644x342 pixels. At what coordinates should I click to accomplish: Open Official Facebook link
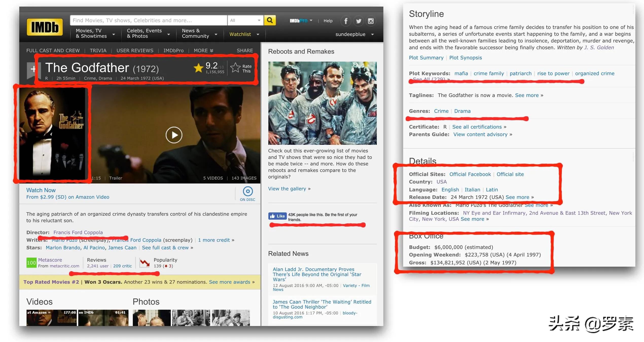(x=470, y=174)
